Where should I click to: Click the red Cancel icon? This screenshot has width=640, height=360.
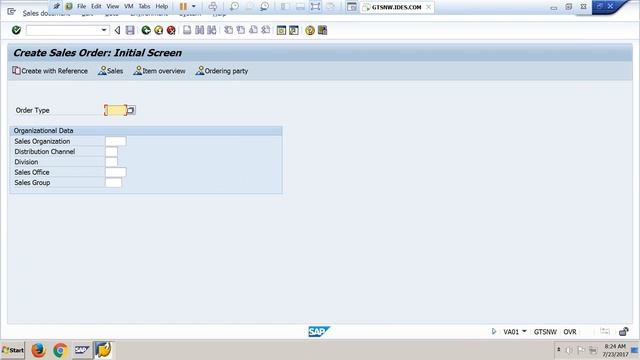tap(171, 30)
